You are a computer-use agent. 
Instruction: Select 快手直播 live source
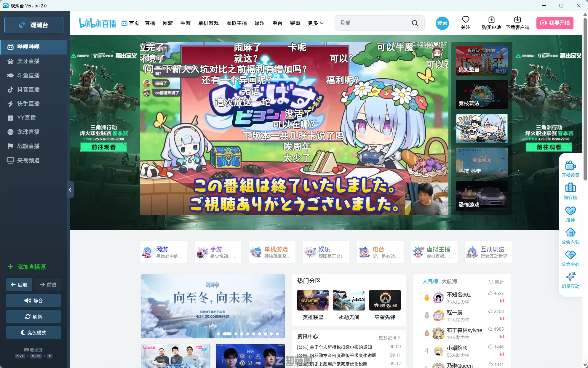coord(33,103)
